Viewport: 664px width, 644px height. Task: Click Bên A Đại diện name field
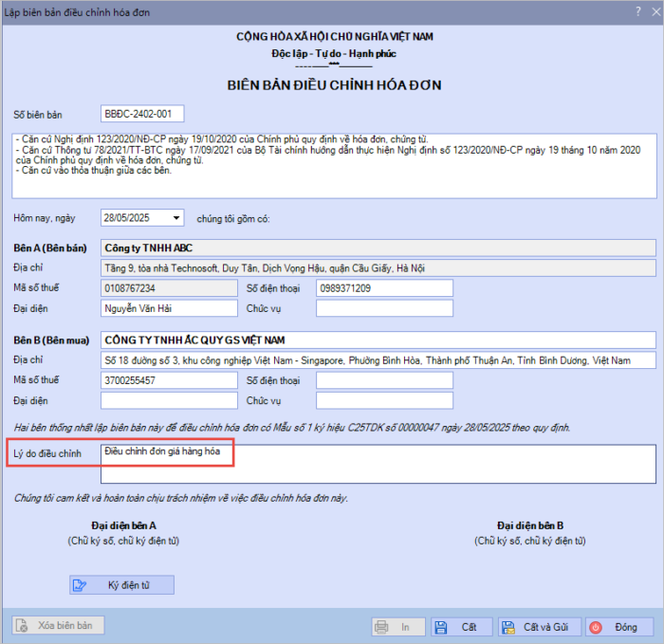[168, 308]
